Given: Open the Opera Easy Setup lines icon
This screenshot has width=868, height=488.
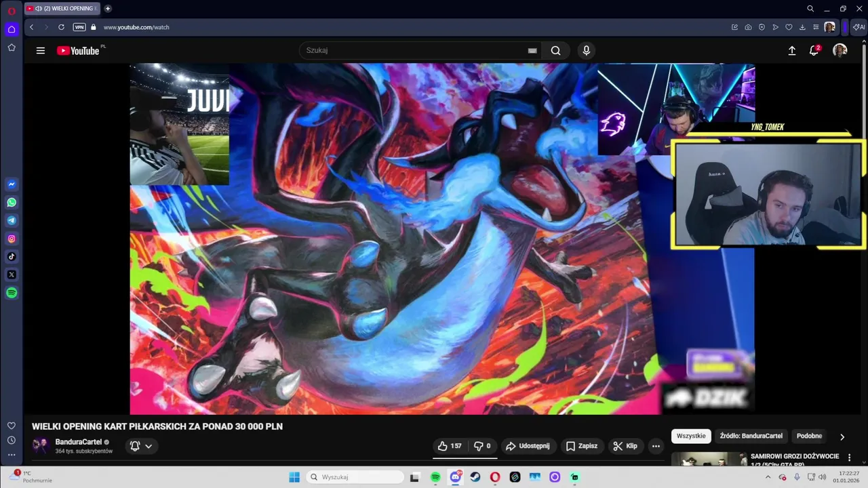Looking at the screenshot, I should tap(816, 27).
